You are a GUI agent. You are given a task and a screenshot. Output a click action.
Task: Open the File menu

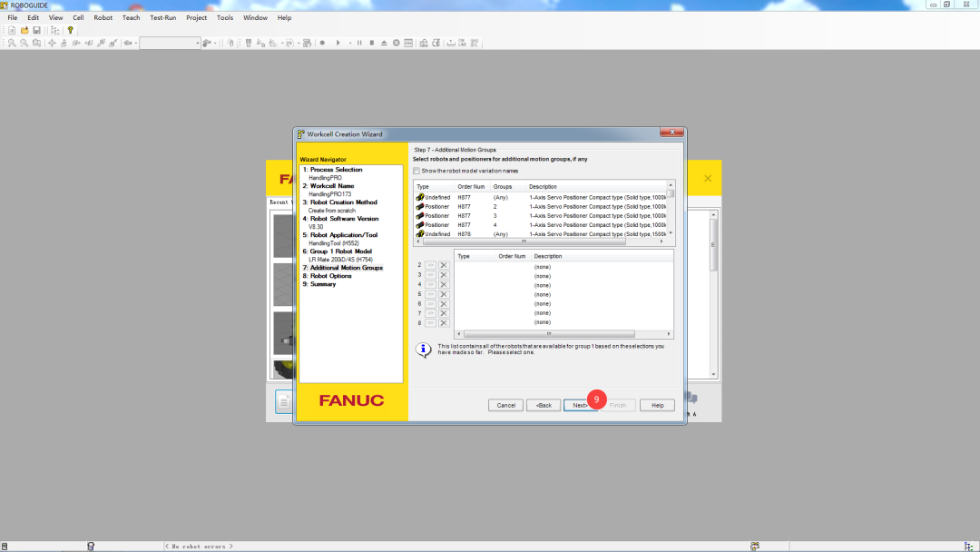[x=13, y=17]
